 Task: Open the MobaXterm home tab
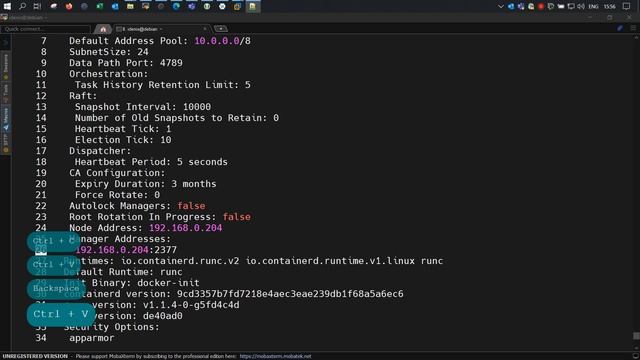click(103, 29)
